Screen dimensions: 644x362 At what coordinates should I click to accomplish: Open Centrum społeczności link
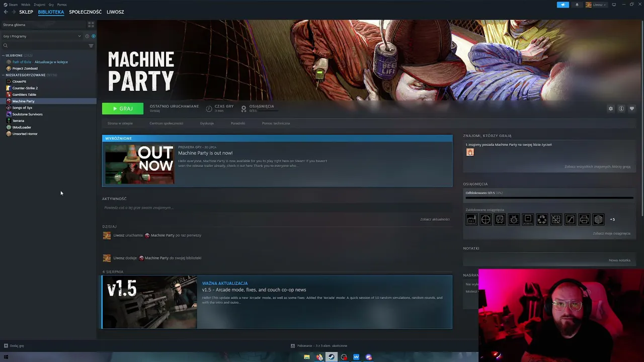click(166, 123)
